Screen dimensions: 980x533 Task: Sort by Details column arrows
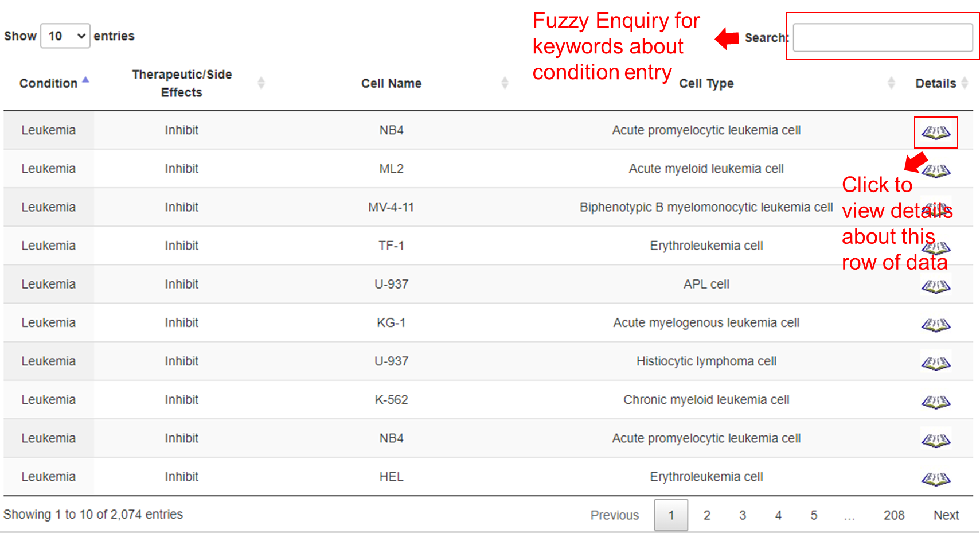[x=965, y=83]
